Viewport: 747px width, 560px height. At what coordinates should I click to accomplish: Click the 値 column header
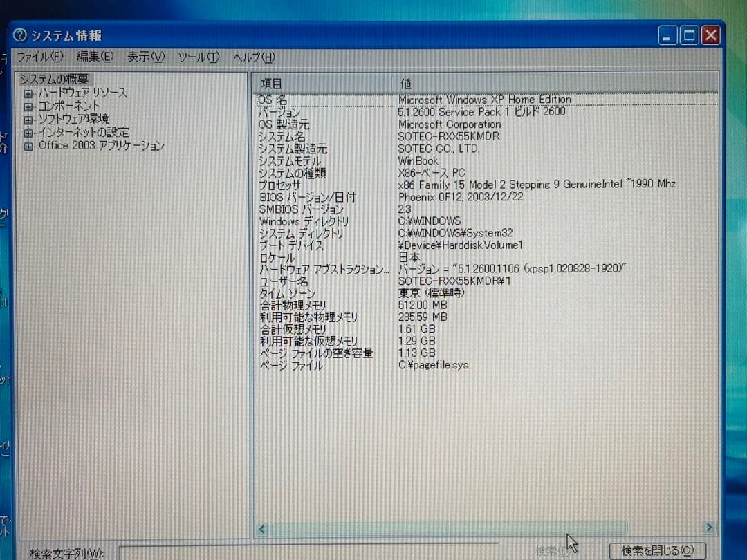555,84
